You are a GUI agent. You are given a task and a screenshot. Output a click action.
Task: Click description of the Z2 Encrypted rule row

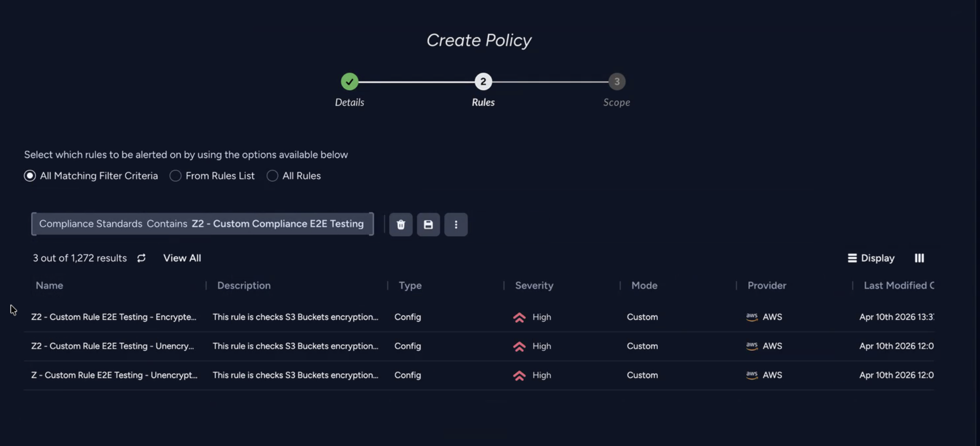[295, 317]
